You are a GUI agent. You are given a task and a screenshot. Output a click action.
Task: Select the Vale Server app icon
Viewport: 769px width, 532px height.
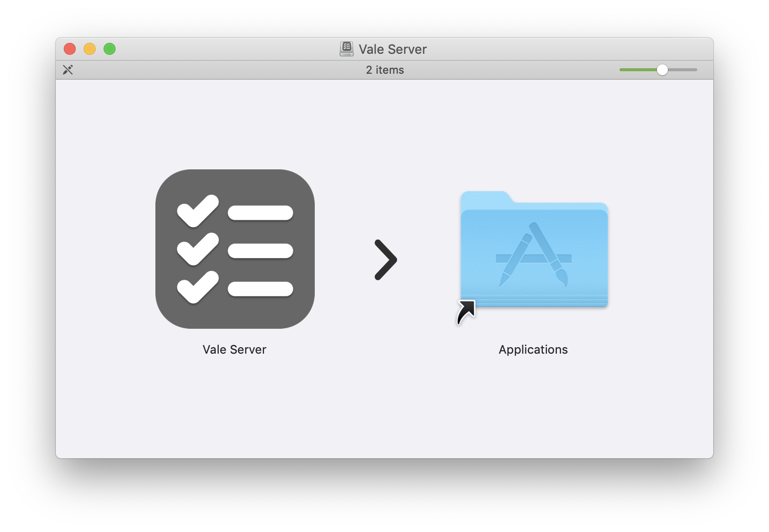click(x=235, y=249)
